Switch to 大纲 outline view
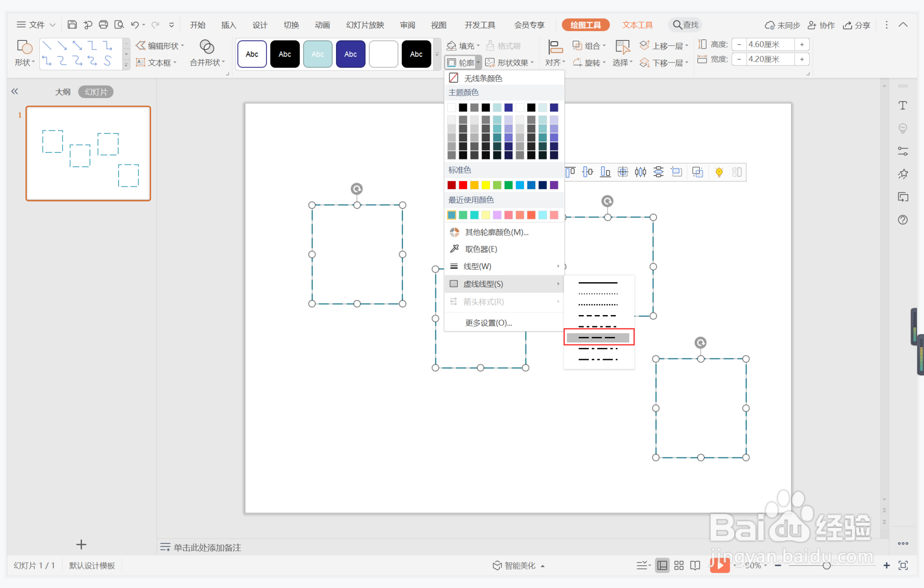924x588 pixels. [63, 92]
